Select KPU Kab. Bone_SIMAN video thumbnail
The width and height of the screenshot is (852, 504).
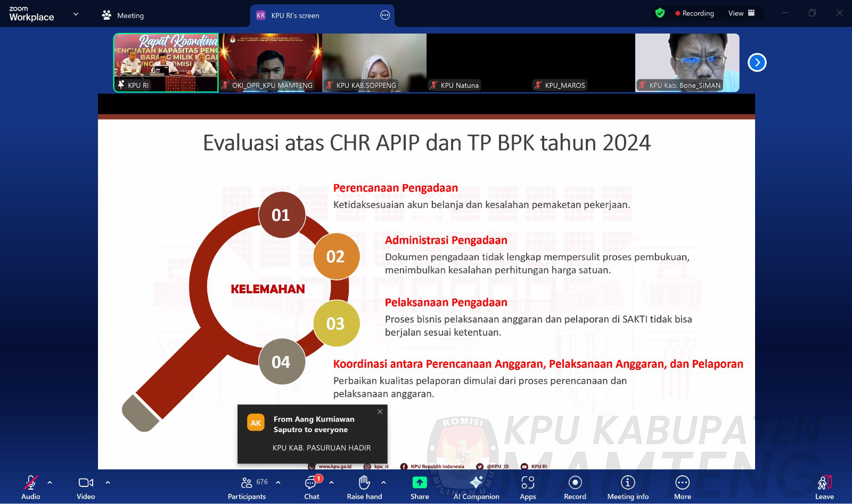coord(687,62)
